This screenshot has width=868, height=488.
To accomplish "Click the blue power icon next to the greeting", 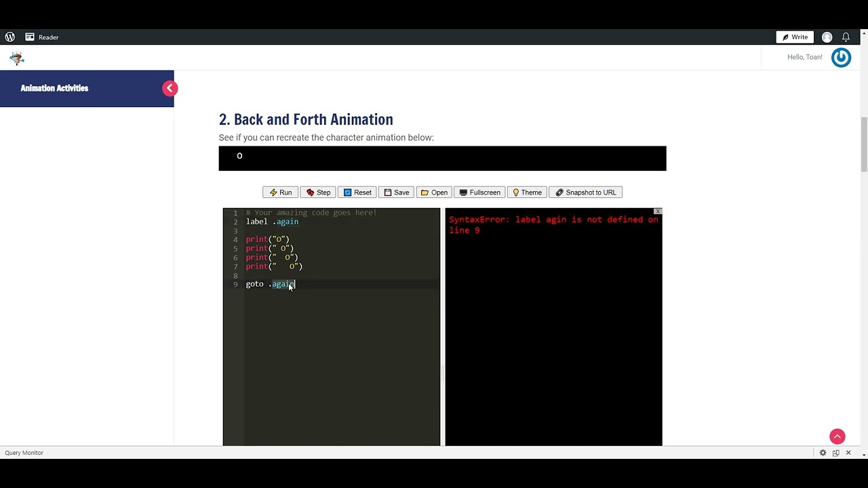I will pyautogui.click(x=841, y=58).
